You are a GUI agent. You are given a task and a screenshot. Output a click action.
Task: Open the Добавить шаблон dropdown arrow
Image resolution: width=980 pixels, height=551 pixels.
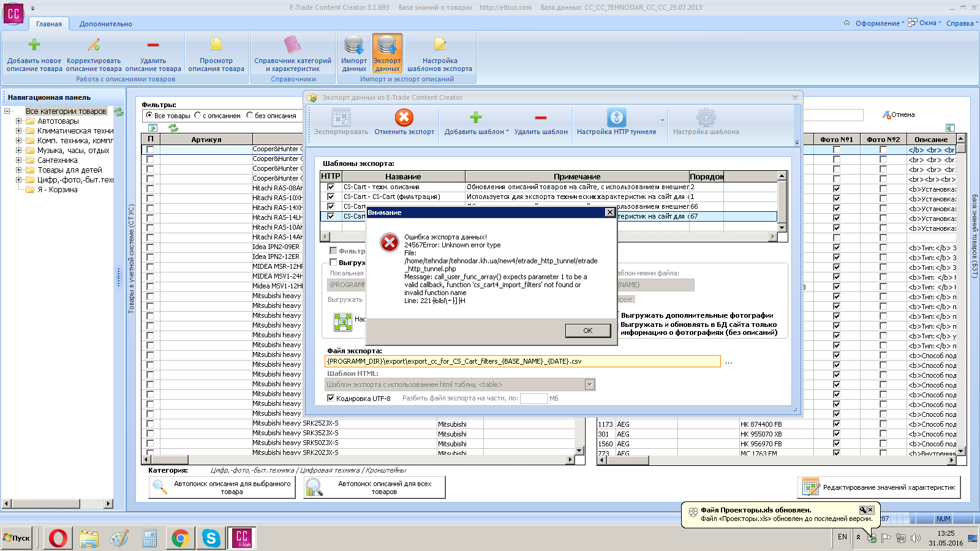click(x=508, y=132)
